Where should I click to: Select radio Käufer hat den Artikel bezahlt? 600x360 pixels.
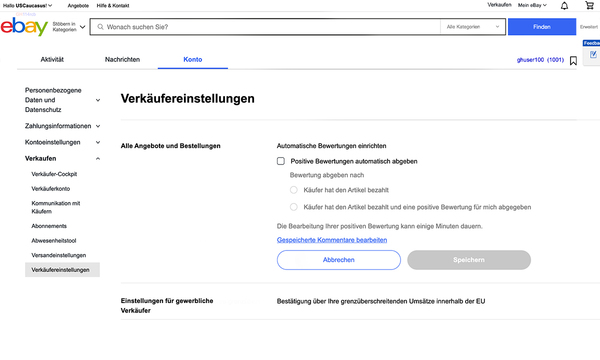(293, 190)
